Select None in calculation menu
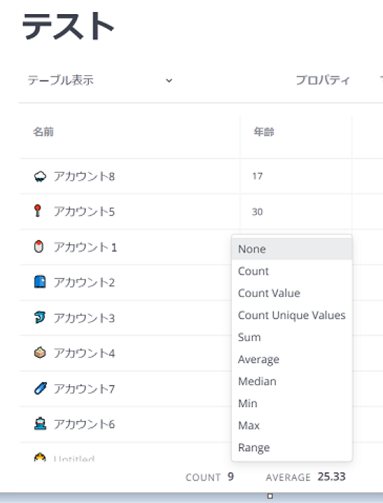 click(x=292, y=249)
